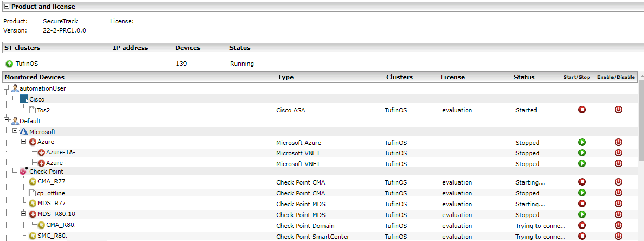Screen dimensions: 644x241
Task: Click the TufinOS green status icon
Action: [9, 64]
